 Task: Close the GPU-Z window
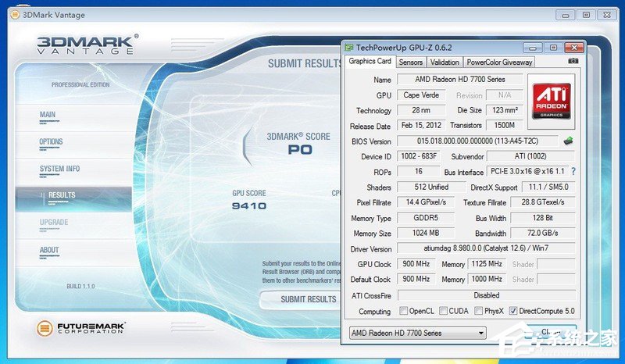(574, 48)
